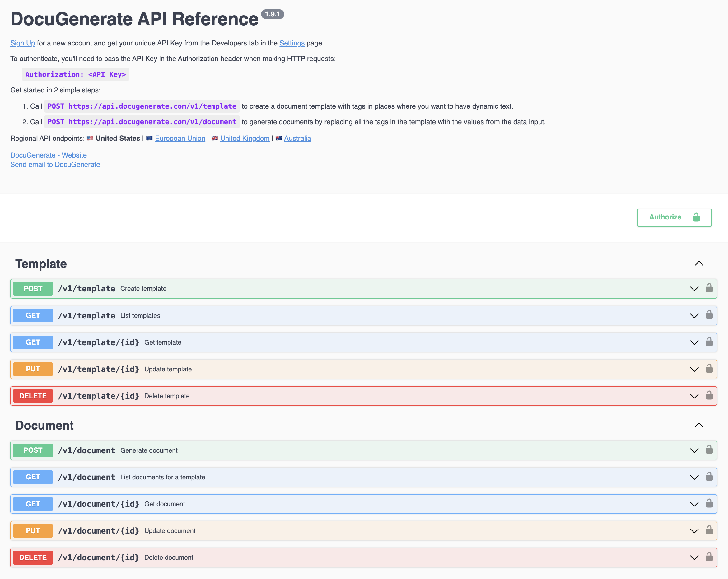Click the PUT badge for Update document
The width and height of the screenshot is (728, 579).
[33, 531]
